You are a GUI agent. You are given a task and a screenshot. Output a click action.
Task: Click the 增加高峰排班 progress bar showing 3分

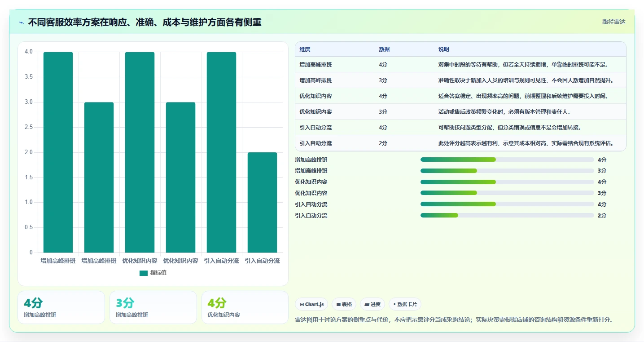click(x=507, y=171)
